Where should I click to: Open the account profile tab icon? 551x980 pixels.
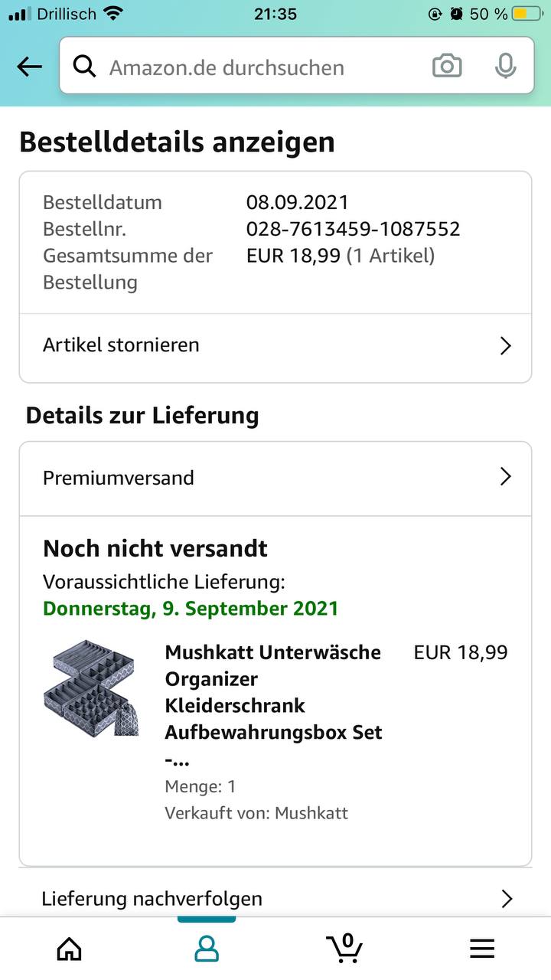click(x=207, y=949)
